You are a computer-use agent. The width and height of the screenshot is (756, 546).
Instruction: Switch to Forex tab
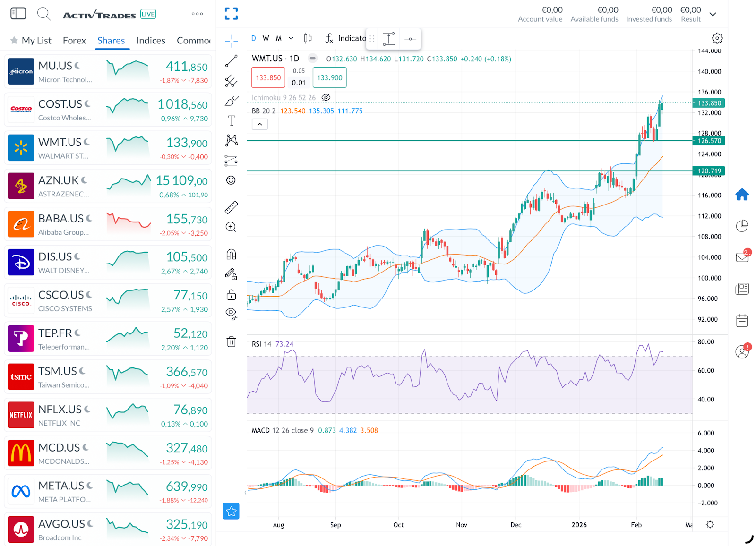coord(74,41)
